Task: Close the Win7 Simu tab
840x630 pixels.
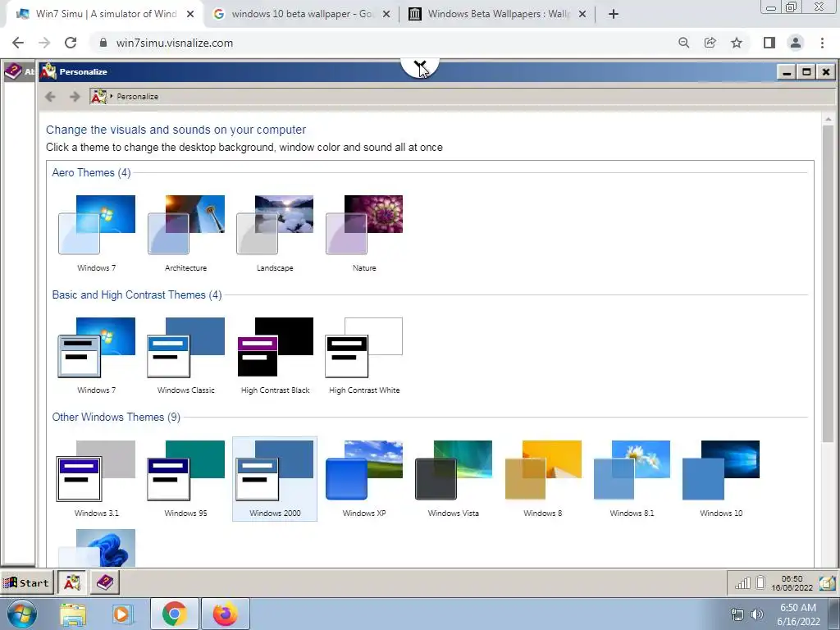Action: [x=190, y=15]
